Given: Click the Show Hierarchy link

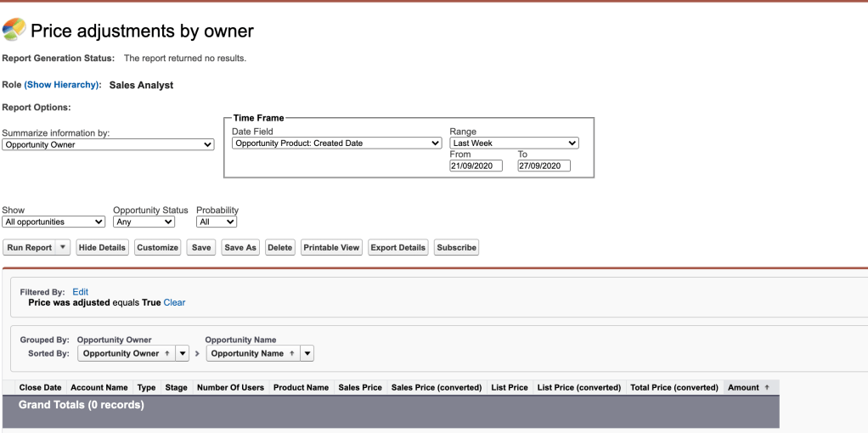Looking at the screenshot, I should (x=63, y=85).
